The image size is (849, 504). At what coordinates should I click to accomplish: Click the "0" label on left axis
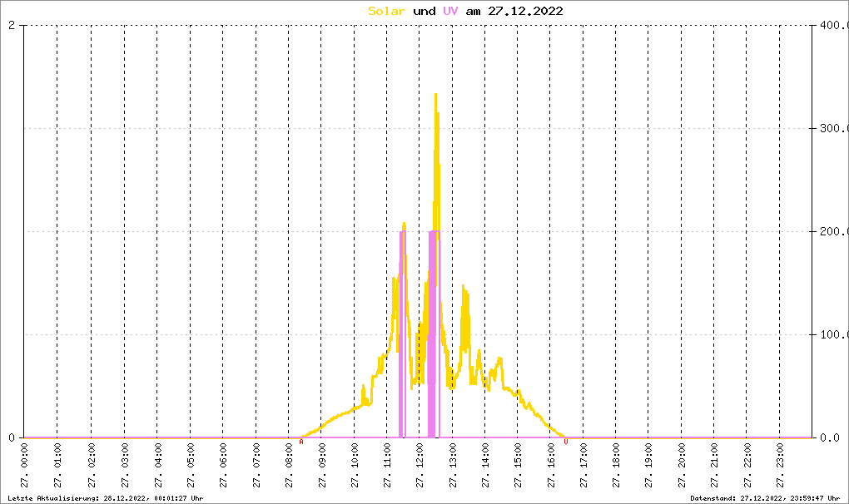(12, 438)
